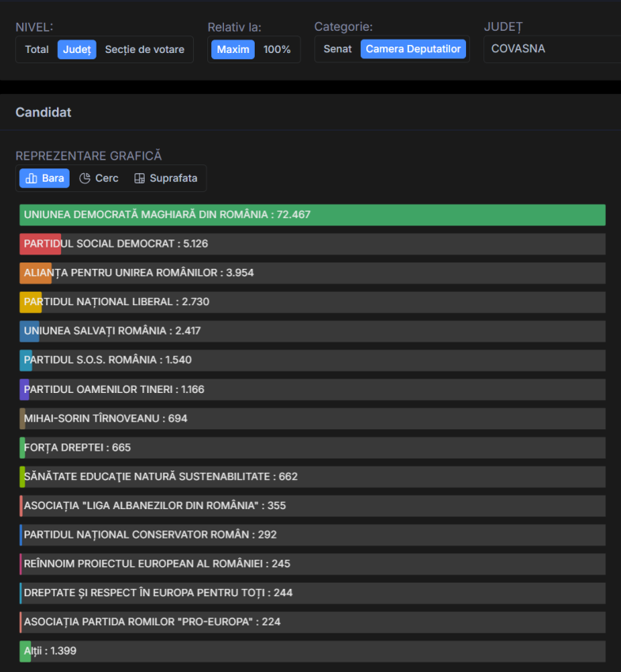Select Liga Albanezilor din România row
The width and height of the screenshot is (621, 672).
tap(312, 506)
